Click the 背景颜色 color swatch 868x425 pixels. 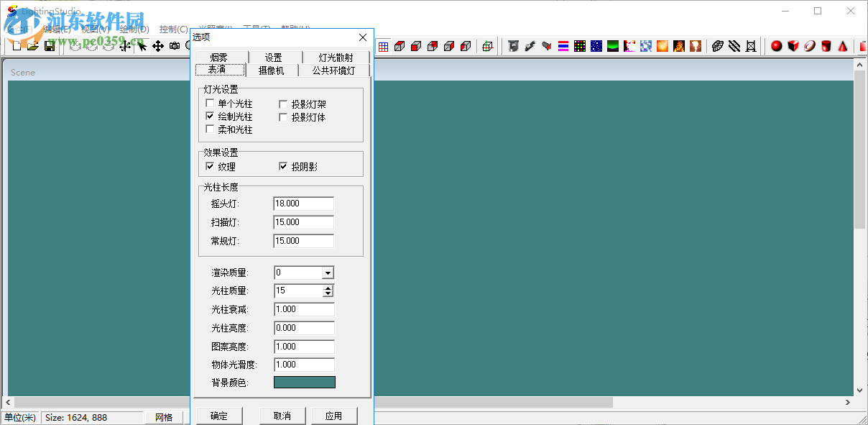tap(304, 382)
